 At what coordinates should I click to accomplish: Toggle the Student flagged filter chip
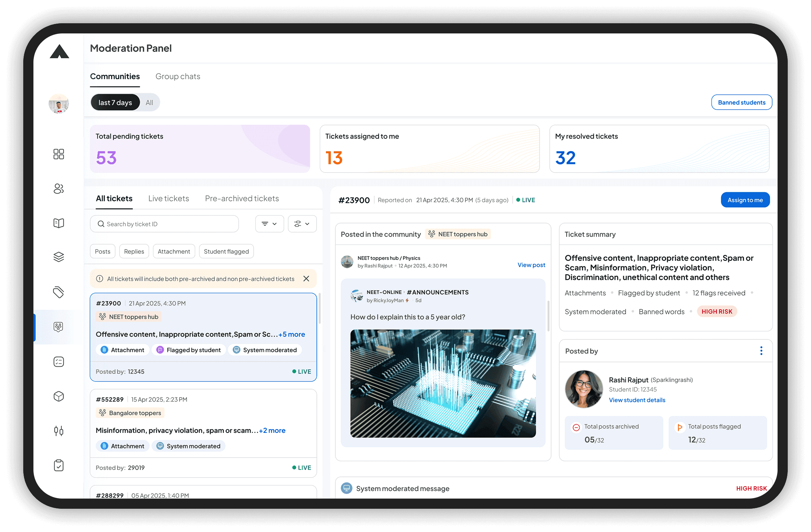point(226,251)
